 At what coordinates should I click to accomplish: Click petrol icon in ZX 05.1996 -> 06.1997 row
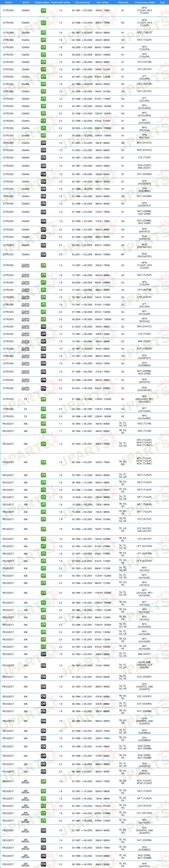[43, 416]
